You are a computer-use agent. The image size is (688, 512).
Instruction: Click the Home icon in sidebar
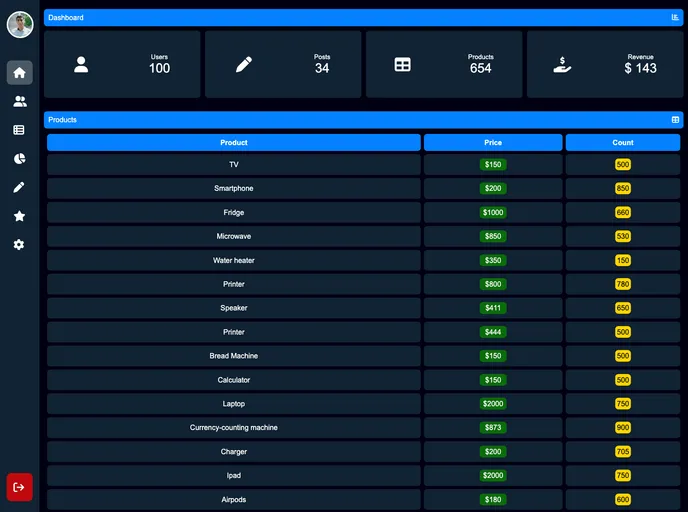click(19, 73)
